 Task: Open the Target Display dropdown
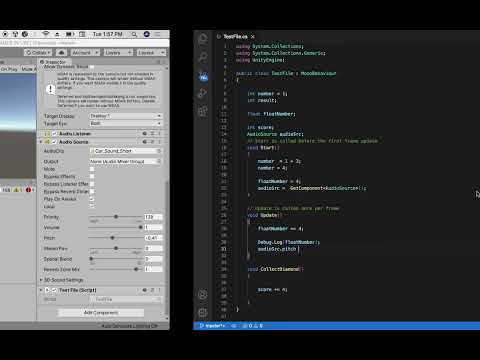[126, 116]
